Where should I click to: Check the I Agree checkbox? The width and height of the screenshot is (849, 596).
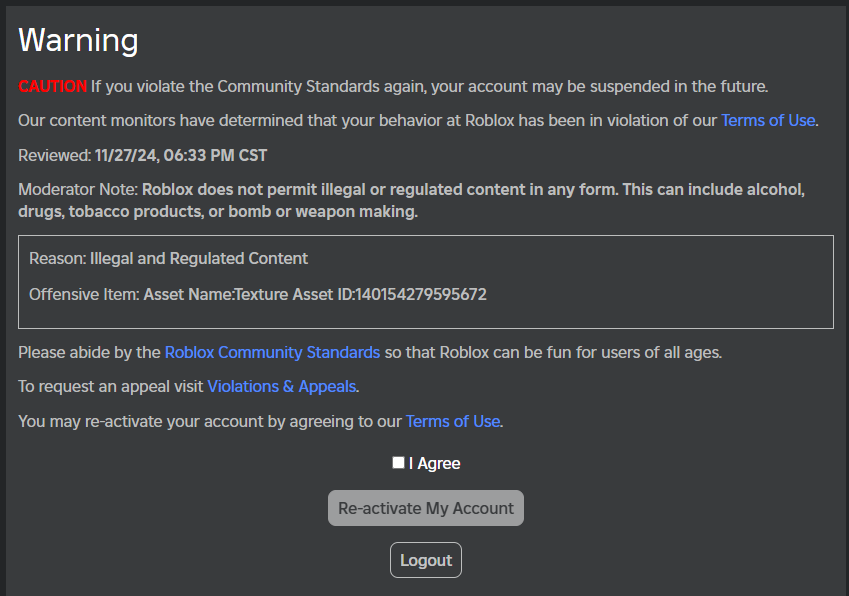pos(397,462)
